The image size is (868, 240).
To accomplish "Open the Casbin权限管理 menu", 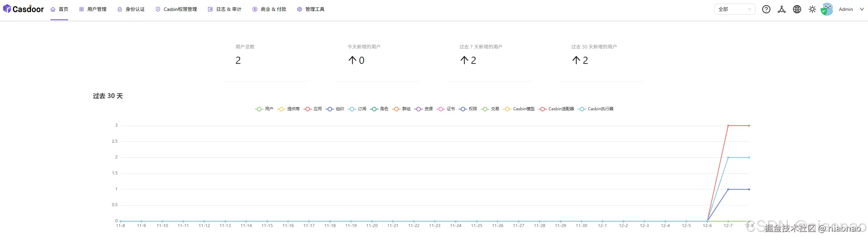I will pyautogui.click(x=176, y=9).
